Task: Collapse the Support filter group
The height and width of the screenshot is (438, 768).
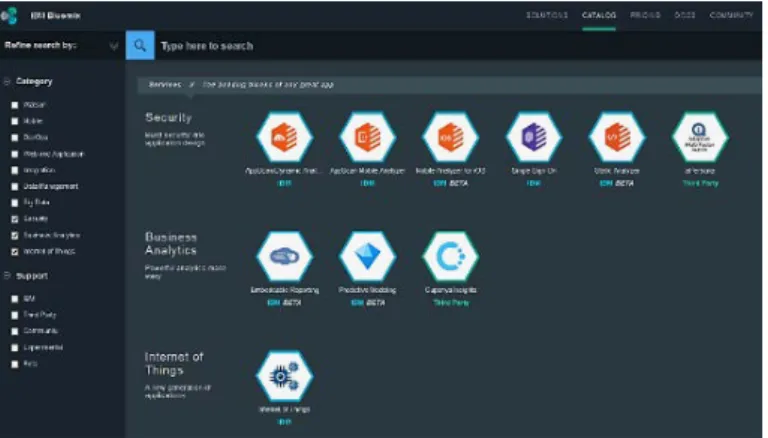Action: 7,276
